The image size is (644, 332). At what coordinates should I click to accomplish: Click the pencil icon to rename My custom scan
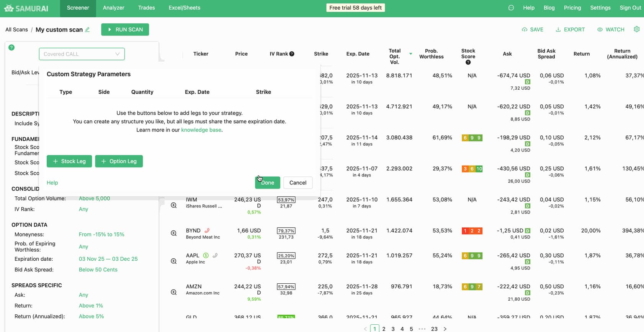point(88,30)
